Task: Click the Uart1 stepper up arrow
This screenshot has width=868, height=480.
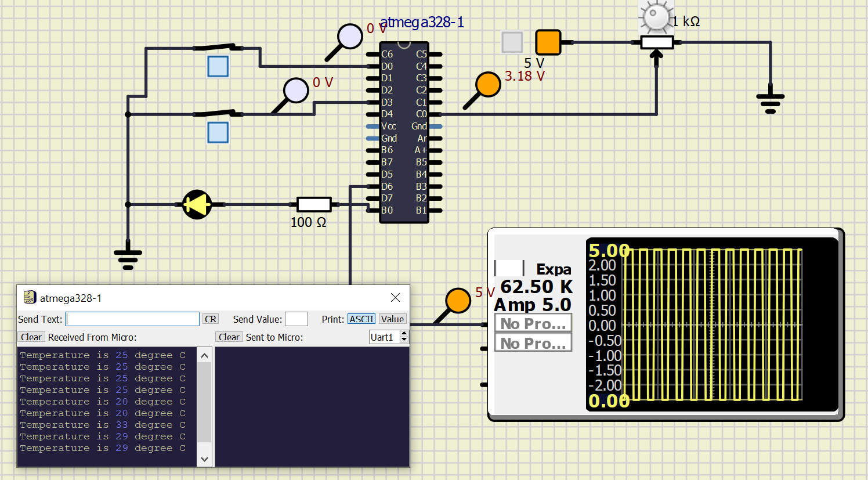Action: coord(404,333)
